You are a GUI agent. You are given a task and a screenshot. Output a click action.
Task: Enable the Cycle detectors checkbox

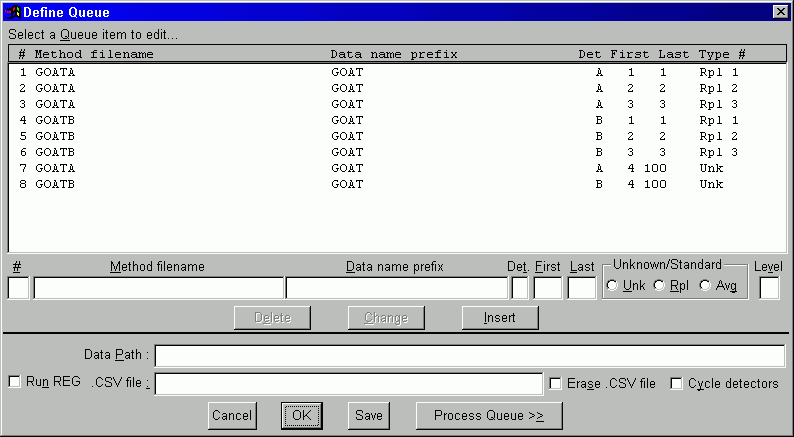(677, 383)
